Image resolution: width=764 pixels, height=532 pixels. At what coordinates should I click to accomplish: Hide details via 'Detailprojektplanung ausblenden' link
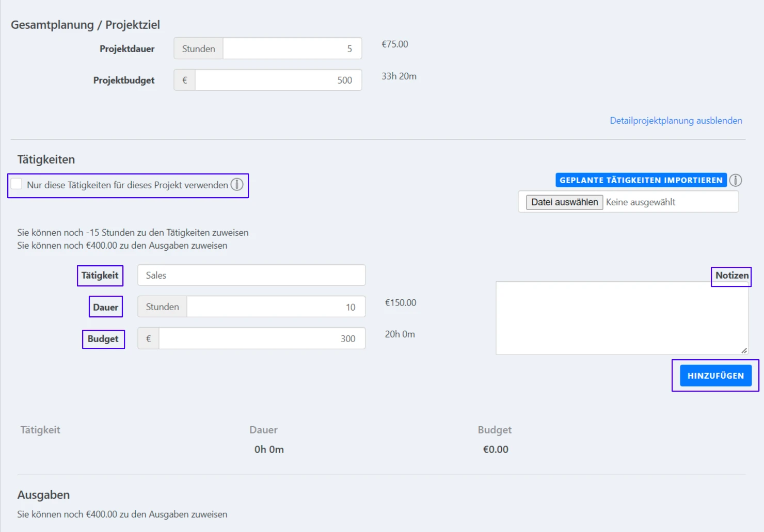coord(676,120)
